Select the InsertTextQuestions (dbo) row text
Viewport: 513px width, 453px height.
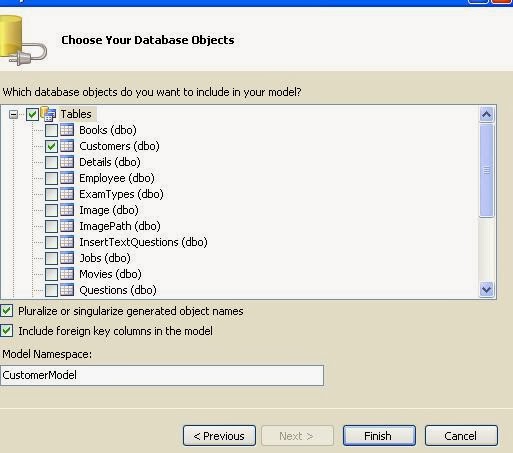143,242
